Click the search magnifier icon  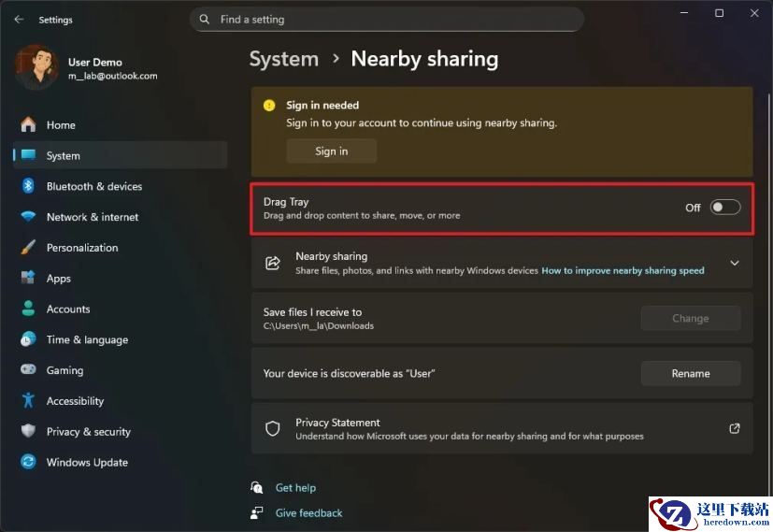205,20
